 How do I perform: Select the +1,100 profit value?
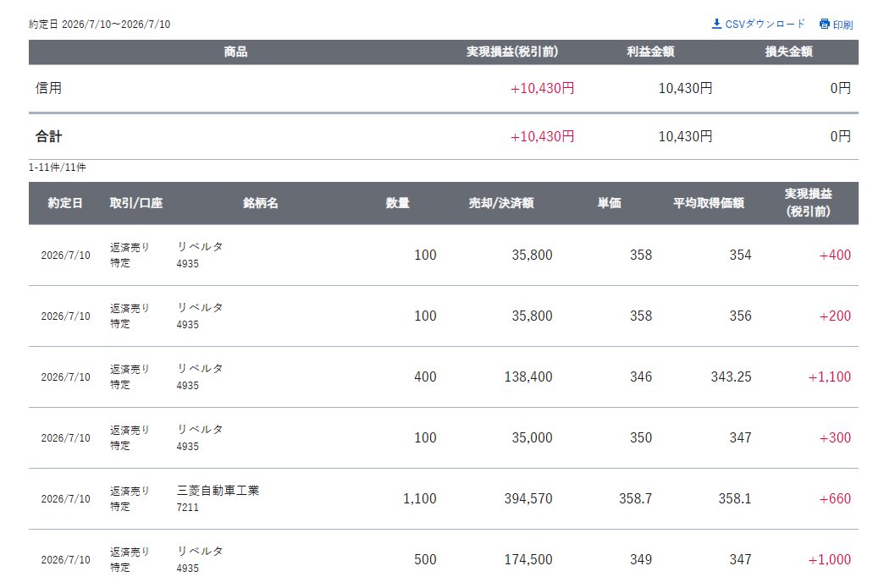(x=829, y=376)
